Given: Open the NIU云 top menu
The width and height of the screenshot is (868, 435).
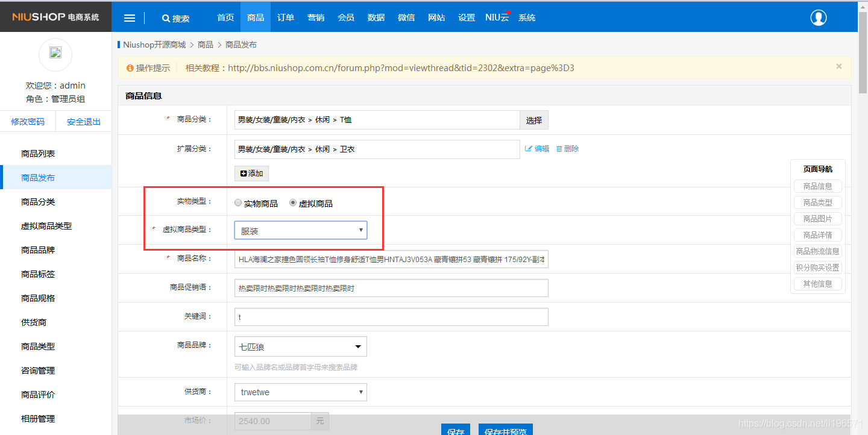Looking at the screenshot, I should (497, 18).
